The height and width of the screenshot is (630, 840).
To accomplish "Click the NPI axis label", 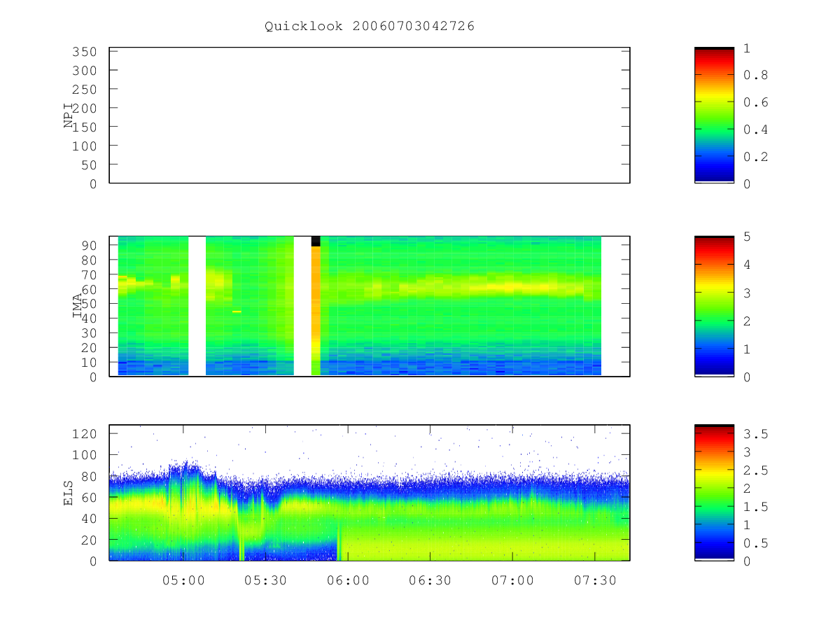I will click(x=69, y=115).
